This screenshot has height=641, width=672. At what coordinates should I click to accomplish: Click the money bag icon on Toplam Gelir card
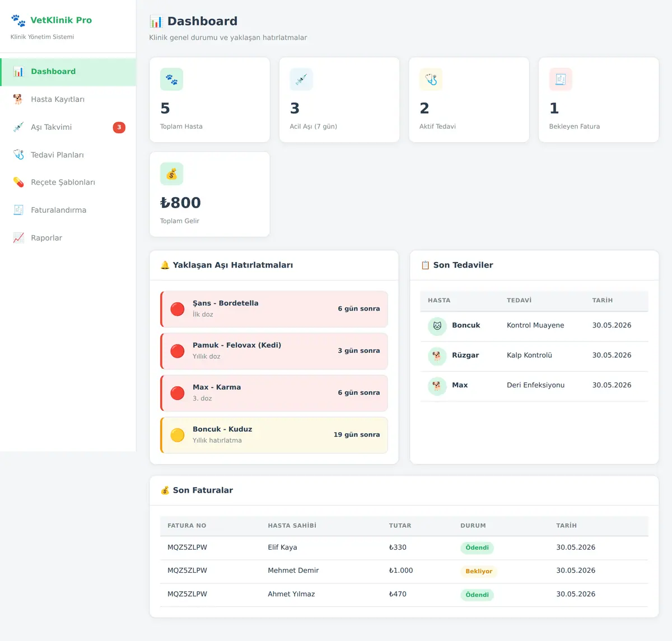[171, 174]
